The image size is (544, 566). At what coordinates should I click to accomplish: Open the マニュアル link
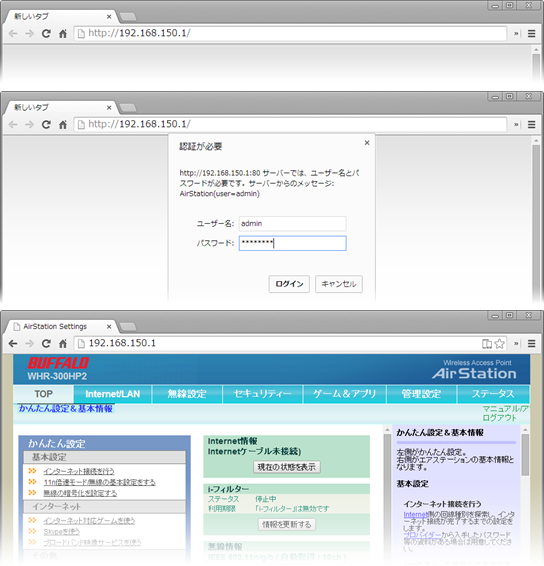pyautogui.click(x=505, y=409)
